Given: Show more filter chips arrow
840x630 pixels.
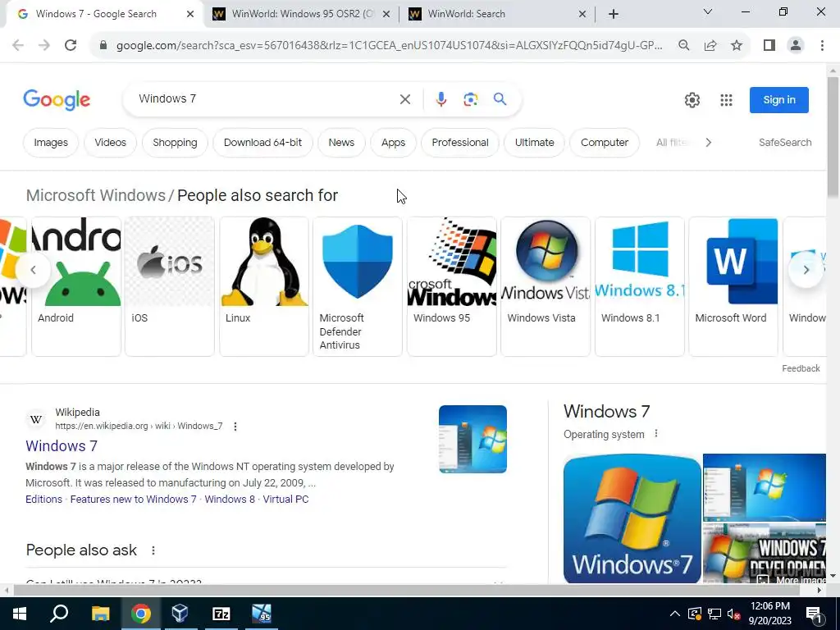Looking at the screenshot, I should tap(708, 143).
